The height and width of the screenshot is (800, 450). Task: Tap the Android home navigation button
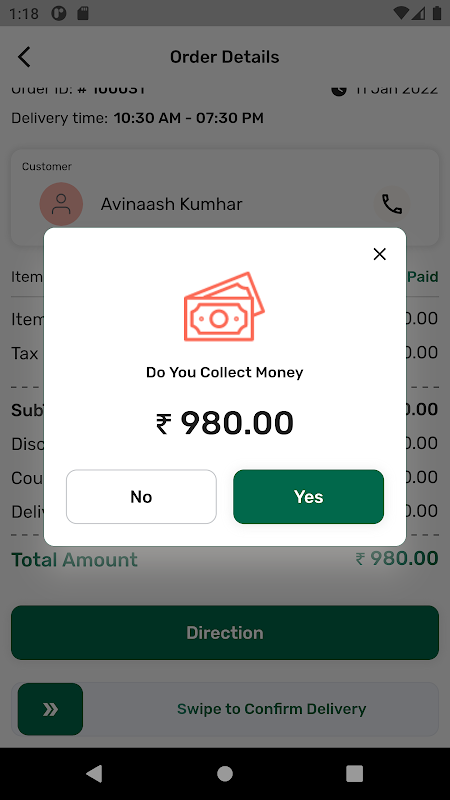point(224,773)
